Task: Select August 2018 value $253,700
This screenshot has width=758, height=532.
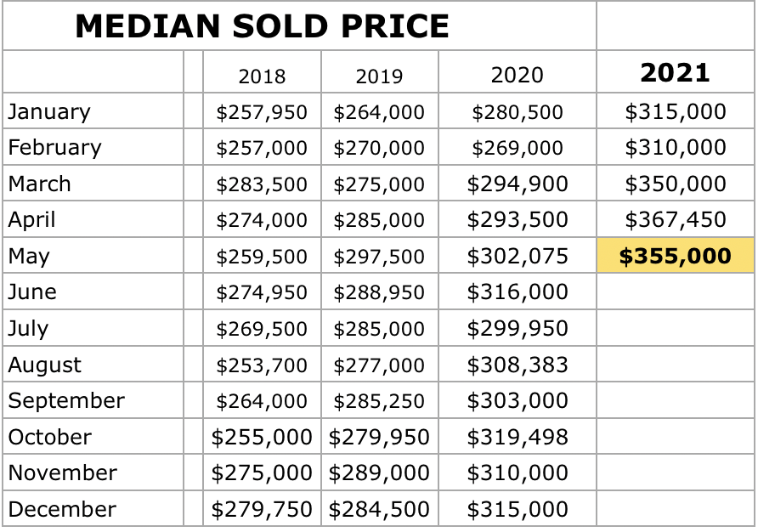Action: (262, 365)
